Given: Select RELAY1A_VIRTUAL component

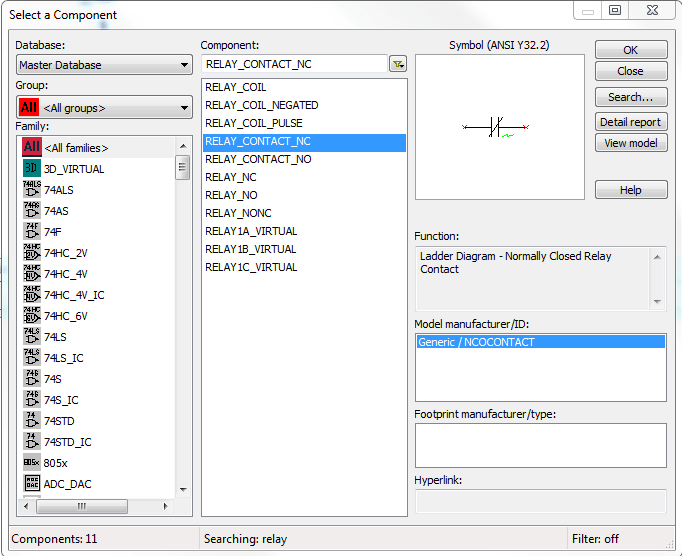Looking at the screenshot, I should [x=304, y=231].
